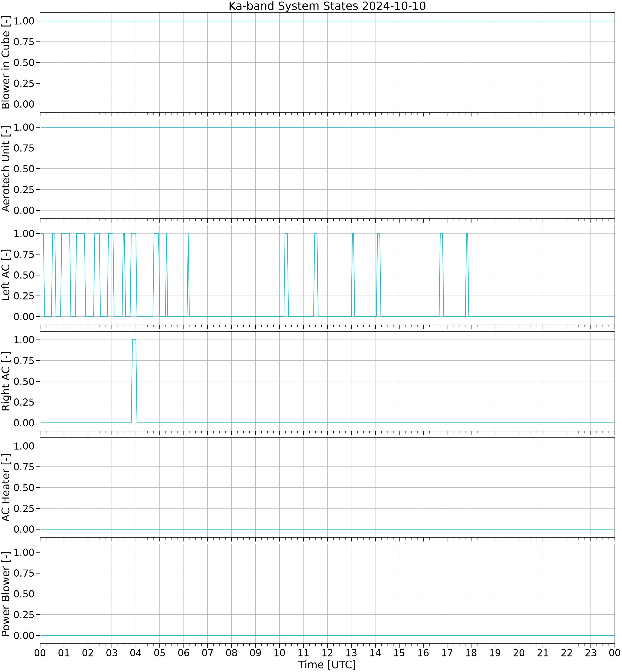Click the Right AC y-axis label
Screen dimensions: 622x672
(6, 381)
